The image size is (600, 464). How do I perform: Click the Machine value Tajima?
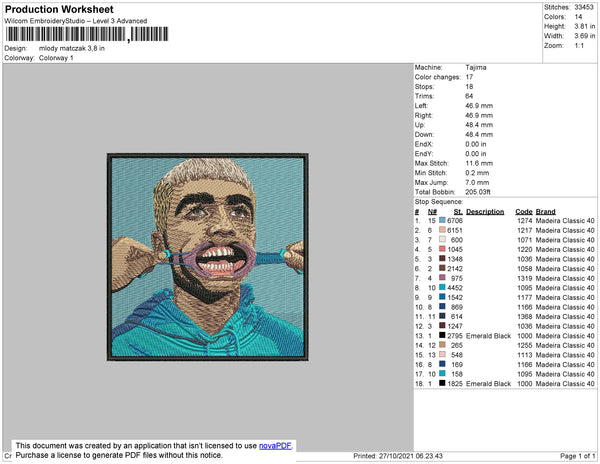tap(476, 67)
